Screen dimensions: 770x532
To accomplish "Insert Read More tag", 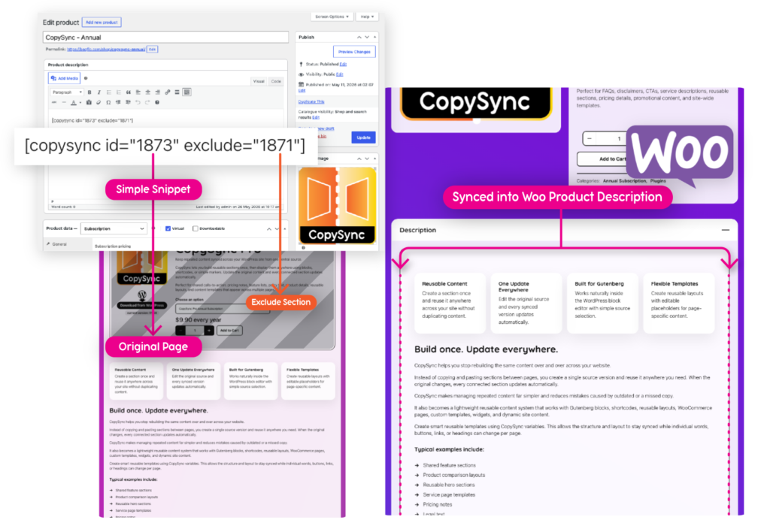I will point(177,92).
